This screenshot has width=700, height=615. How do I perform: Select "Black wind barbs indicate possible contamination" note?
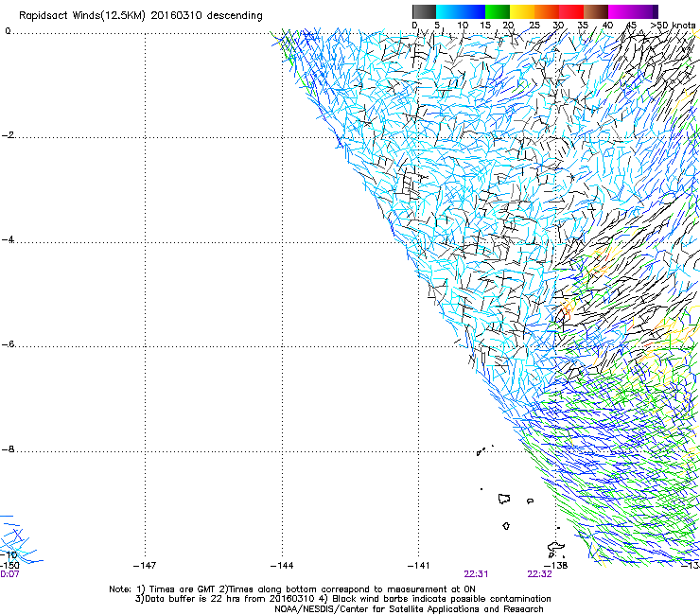442,599
